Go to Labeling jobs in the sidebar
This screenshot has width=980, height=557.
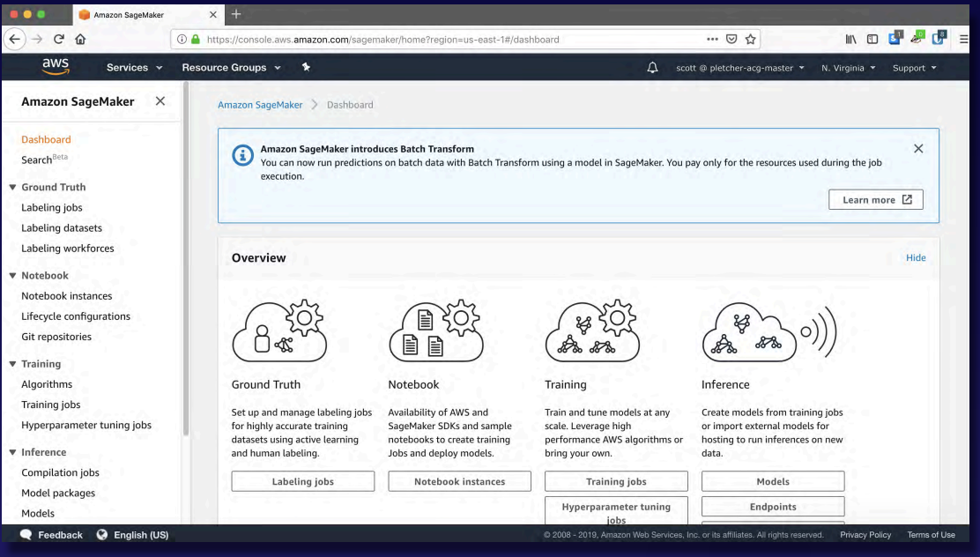coord(52,207)
